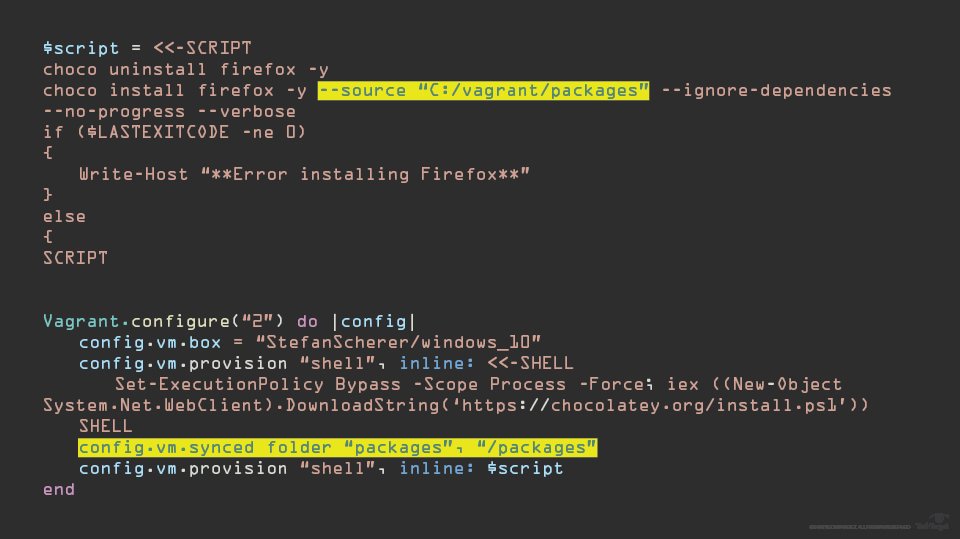
Task: Click the "choco uninstall firefox -y" line
Action: (186, 69)
